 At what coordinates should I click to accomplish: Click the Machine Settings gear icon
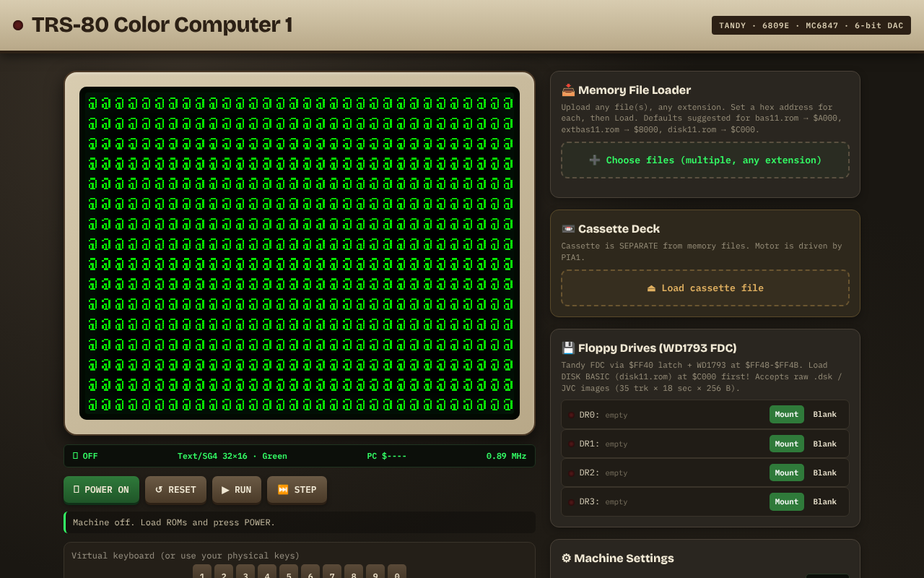coord(566,558)
